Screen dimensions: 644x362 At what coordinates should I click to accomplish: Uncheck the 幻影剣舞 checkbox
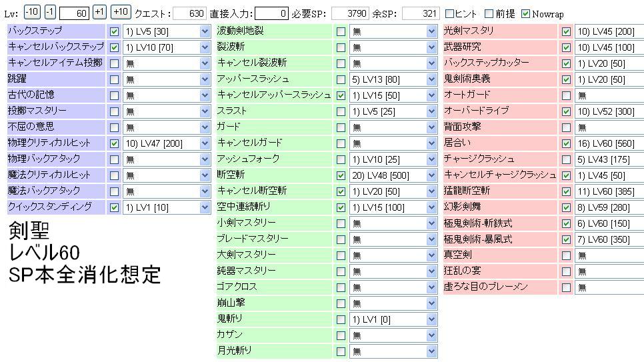point(567,208)
